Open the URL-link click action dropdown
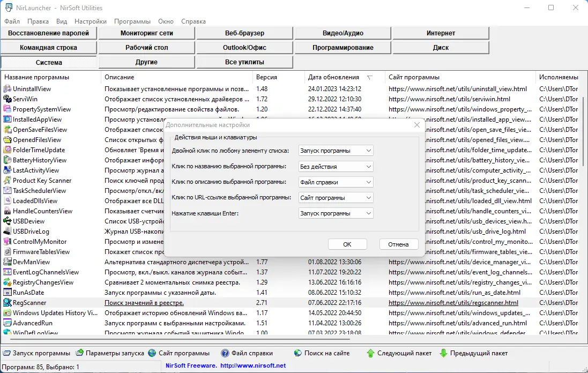The image size is (588, 373). click(336, 198)
